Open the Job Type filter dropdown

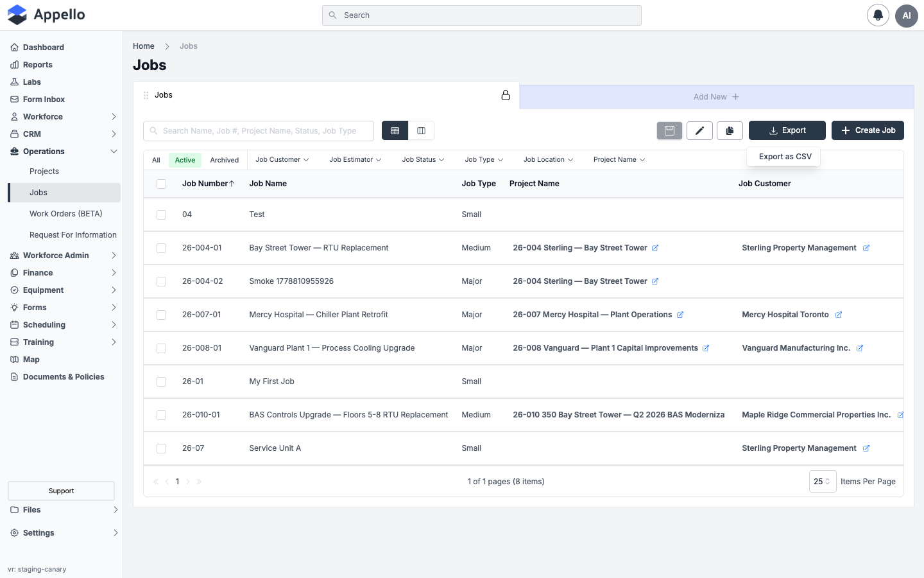coord(484,160)
